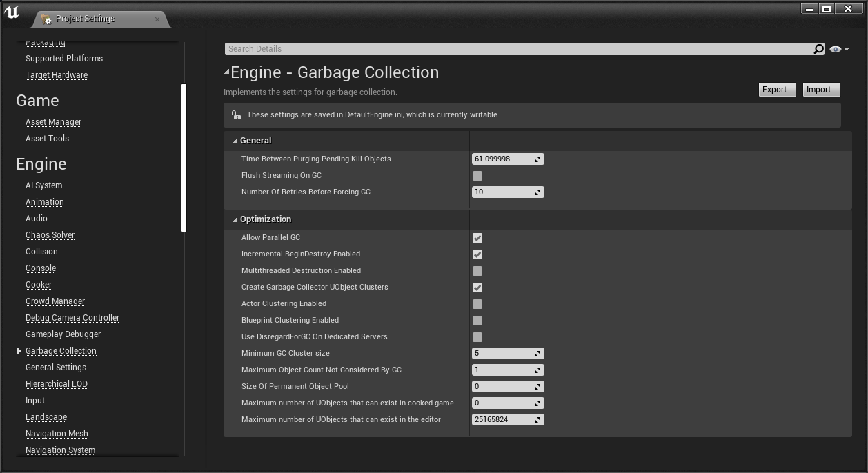Click the sidebar vertical scrollbar
The image size is (868, 473).
coord(184,158)
